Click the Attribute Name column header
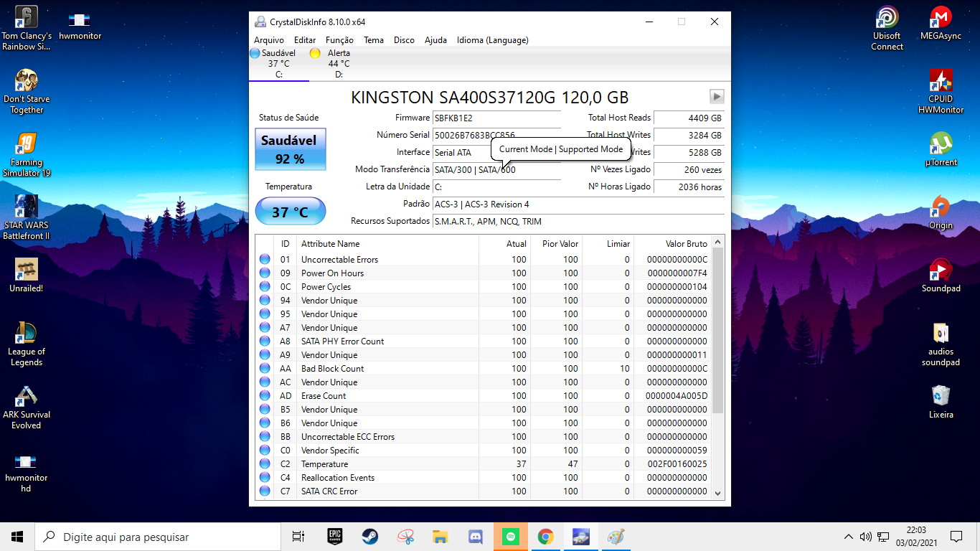Screen dimensions: 980x551 (388, 244)
